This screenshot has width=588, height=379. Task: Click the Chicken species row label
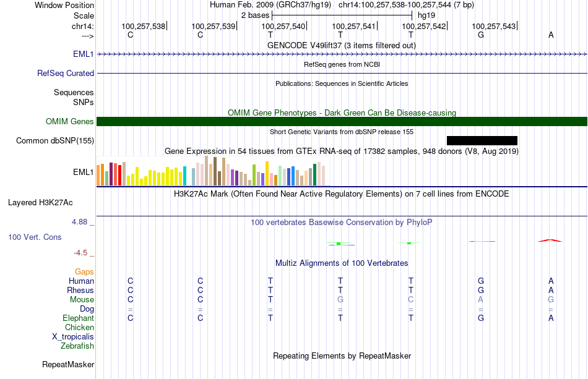[79, 327]
